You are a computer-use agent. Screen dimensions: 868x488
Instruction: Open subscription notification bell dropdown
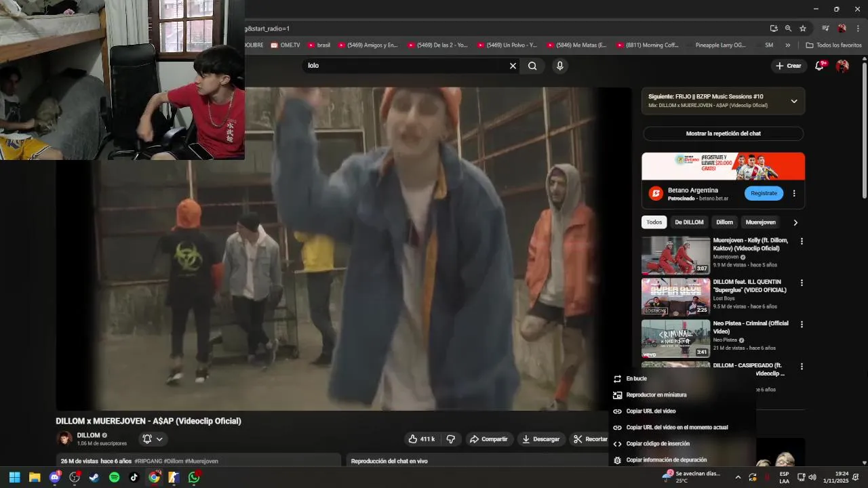pyautogui.click(x=153, y=439)
